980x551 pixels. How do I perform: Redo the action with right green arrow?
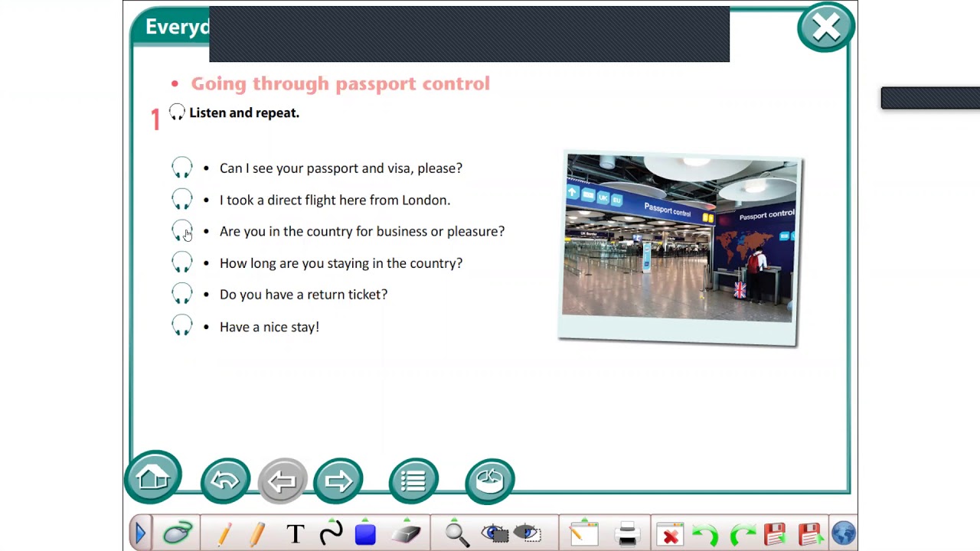pos(743,533)
